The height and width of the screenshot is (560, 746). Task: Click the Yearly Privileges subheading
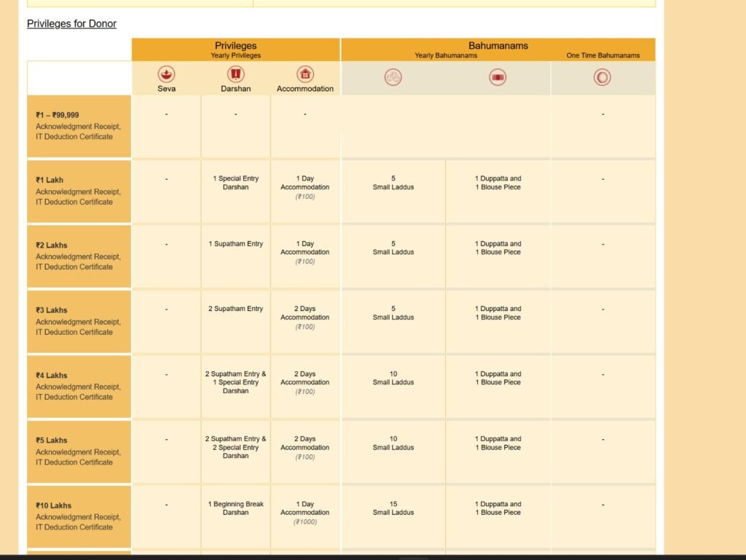[x=235, y=55]
